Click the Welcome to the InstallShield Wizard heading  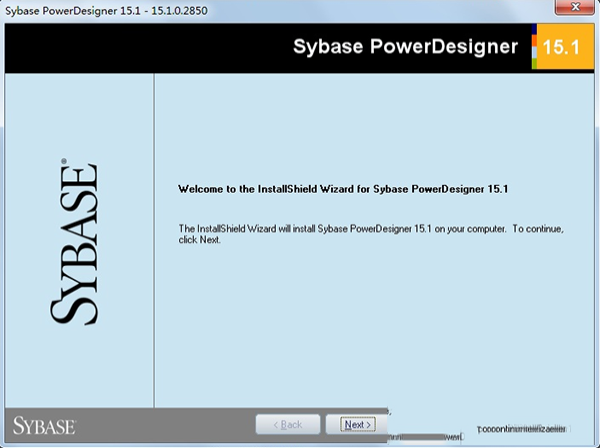343,189
